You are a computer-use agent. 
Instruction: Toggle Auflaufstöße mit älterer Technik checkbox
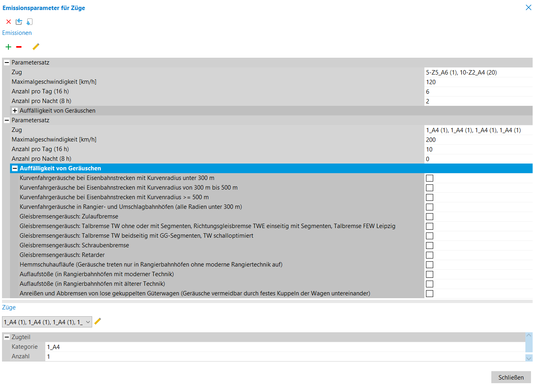click(x=430, y=284)
